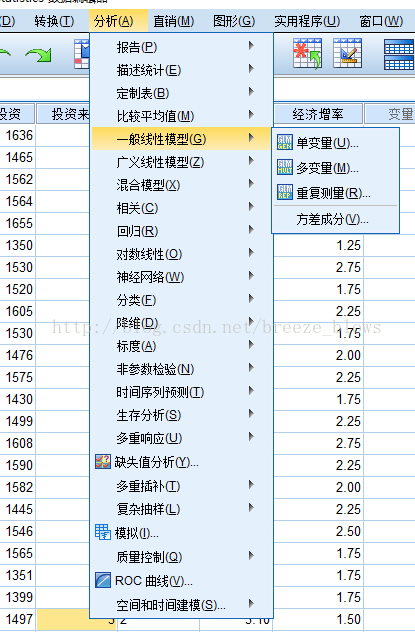Click the insert variable icon with pencil and ruler
The width and height of the screenshot is (415, 632).
click(347, 53)
